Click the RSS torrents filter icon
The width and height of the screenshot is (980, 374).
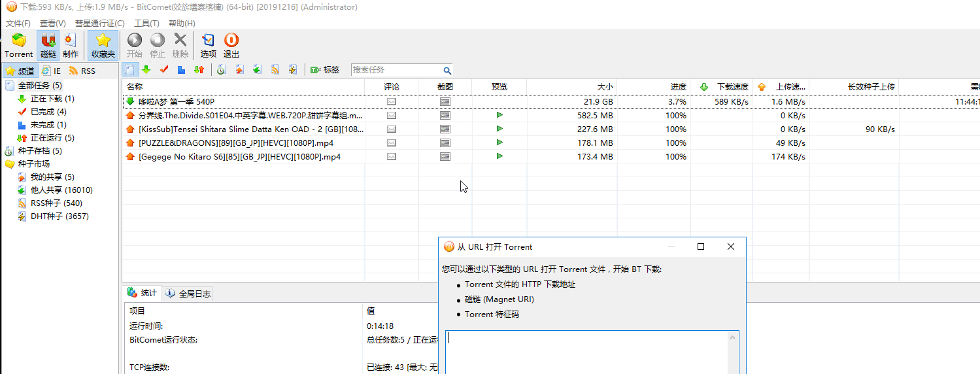pos(275,69)
